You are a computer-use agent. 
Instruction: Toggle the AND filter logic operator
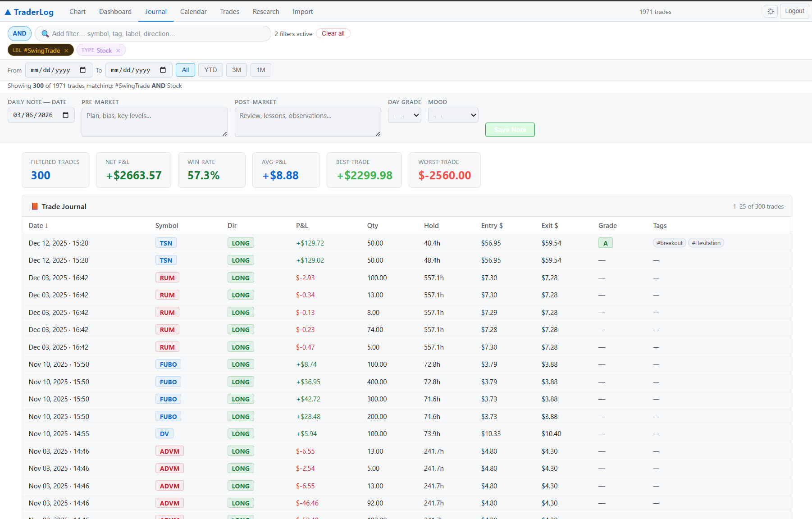pos(19,34)
